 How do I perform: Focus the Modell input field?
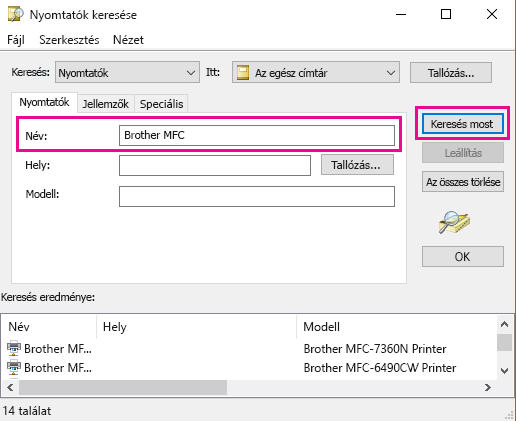click(257, 196)
